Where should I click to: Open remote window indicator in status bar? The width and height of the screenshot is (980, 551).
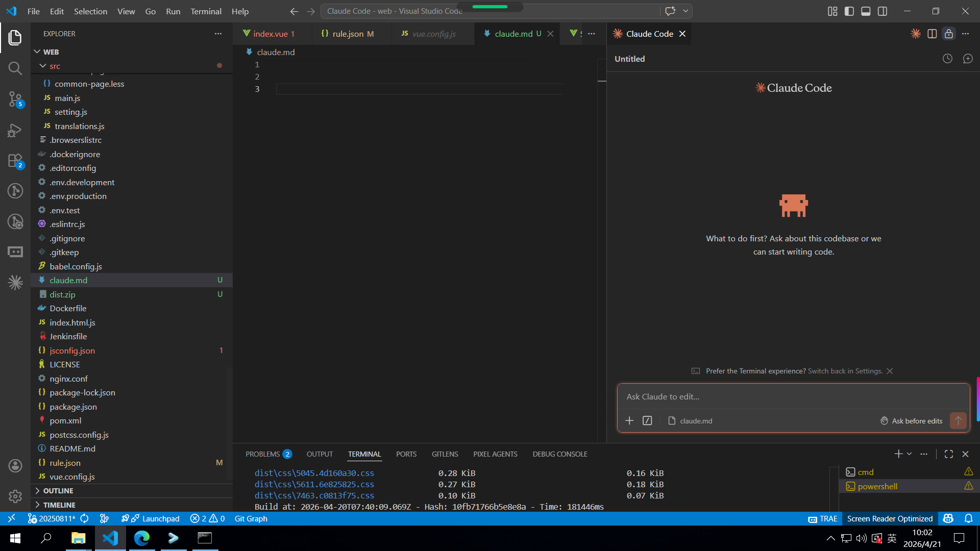pyautogui.click(x=11, y=518)
